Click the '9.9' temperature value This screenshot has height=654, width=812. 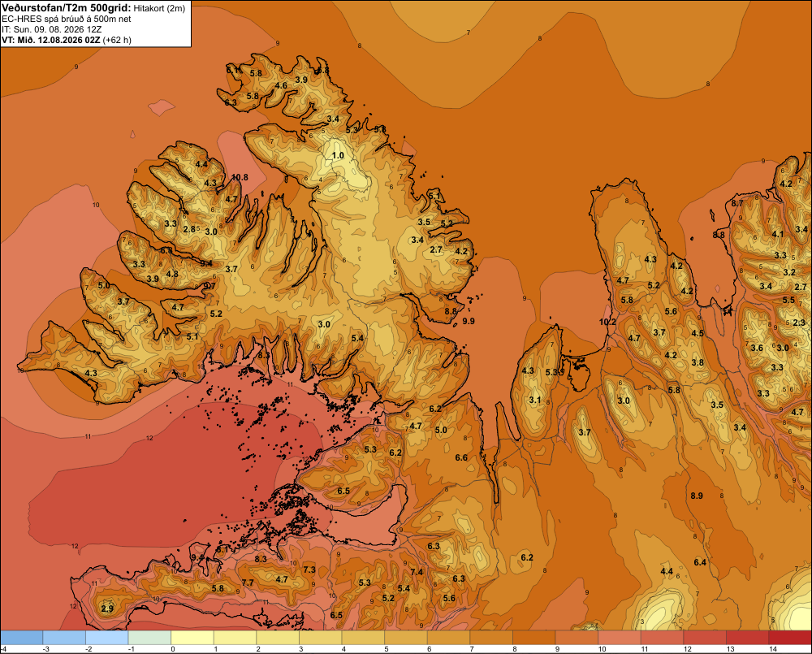[469, 321]
